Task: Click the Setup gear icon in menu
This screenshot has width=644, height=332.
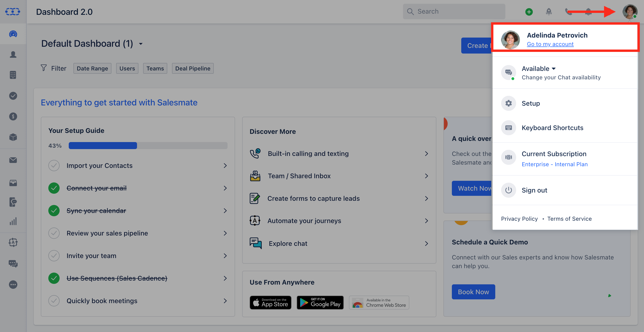Action: [508, 103]
